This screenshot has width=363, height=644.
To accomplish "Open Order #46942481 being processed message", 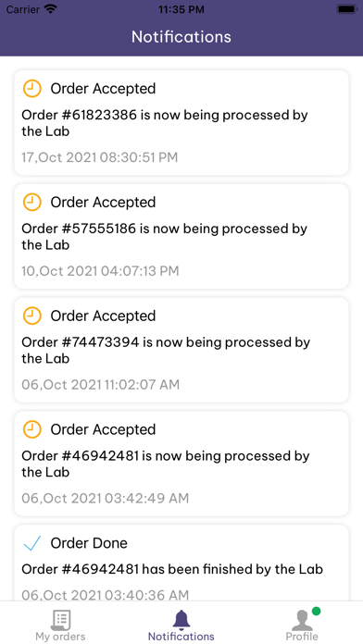I will pos(181,464).
